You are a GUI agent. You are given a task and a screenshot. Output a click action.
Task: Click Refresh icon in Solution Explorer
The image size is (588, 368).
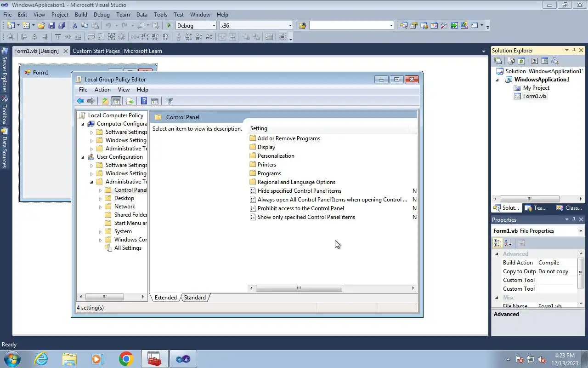pos(521,61)
